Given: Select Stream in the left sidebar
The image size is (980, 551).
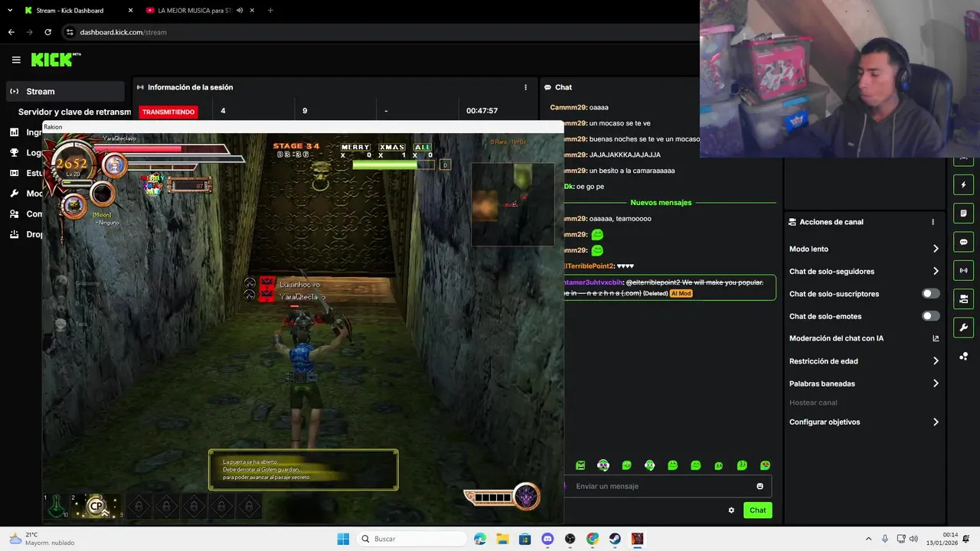Looking at the screenshot, I should coord(65,91).
